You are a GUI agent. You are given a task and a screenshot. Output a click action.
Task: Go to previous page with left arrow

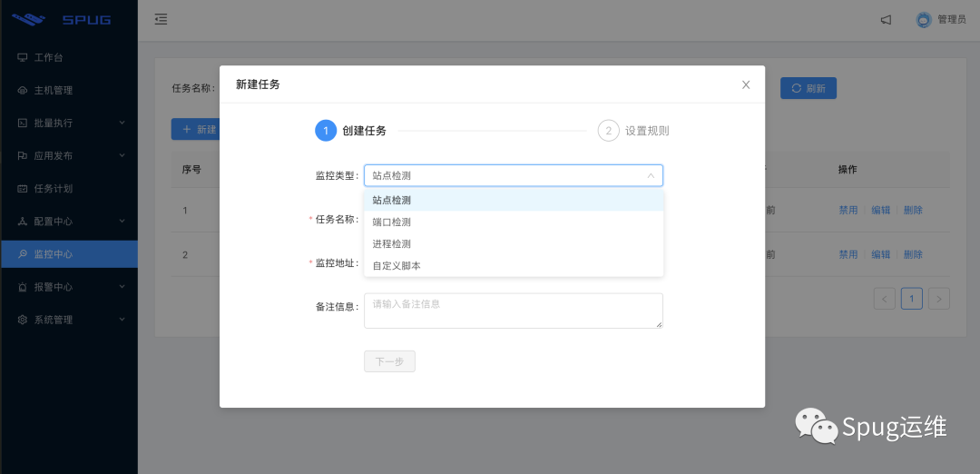pos(885,299)
